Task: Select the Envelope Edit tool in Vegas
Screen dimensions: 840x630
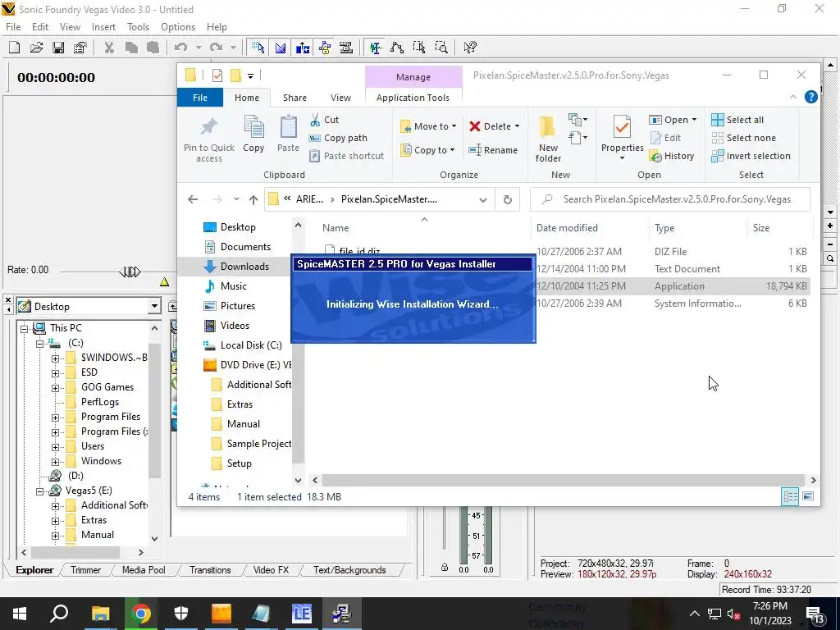Action: tap(397, 48)
